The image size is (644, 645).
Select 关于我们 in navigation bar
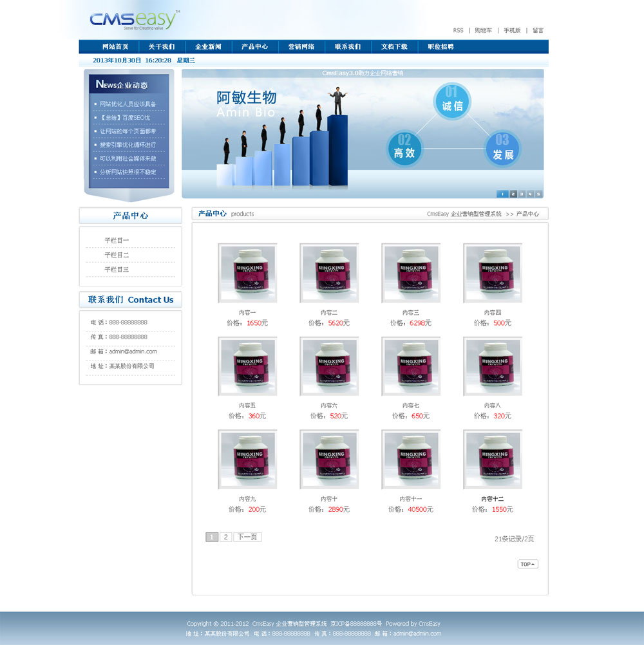pyautogui.click(x=161, y=47)
